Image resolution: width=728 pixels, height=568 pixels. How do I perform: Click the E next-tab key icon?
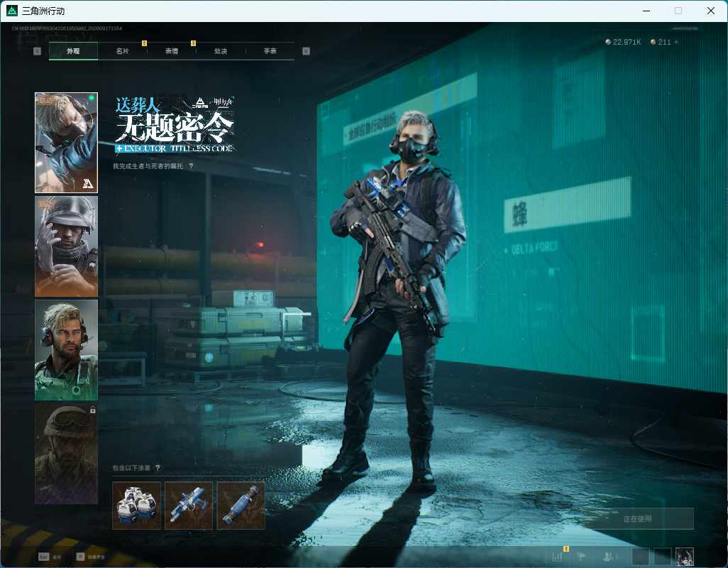(306, 51)
